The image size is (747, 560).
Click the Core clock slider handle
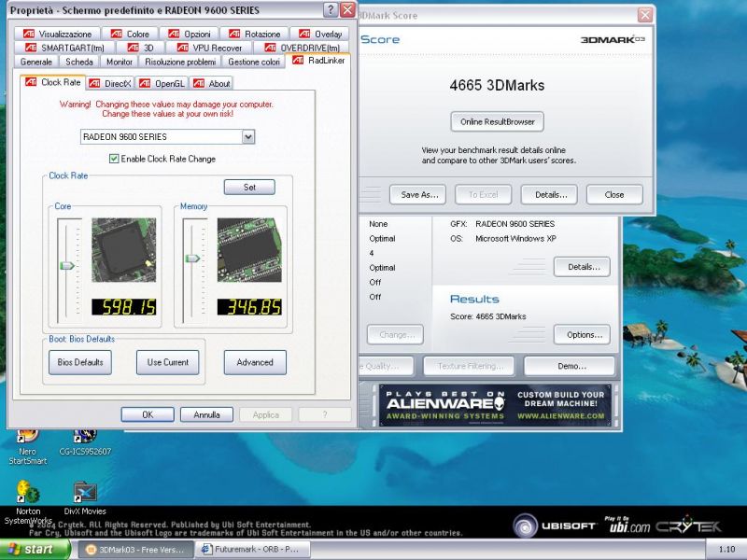66,265
